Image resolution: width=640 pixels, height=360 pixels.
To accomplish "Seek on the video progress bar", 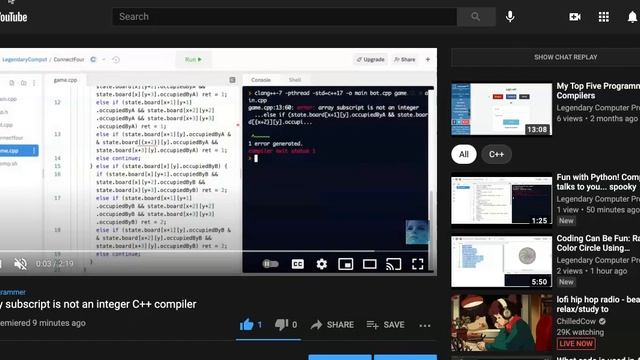I will point(218,251).
